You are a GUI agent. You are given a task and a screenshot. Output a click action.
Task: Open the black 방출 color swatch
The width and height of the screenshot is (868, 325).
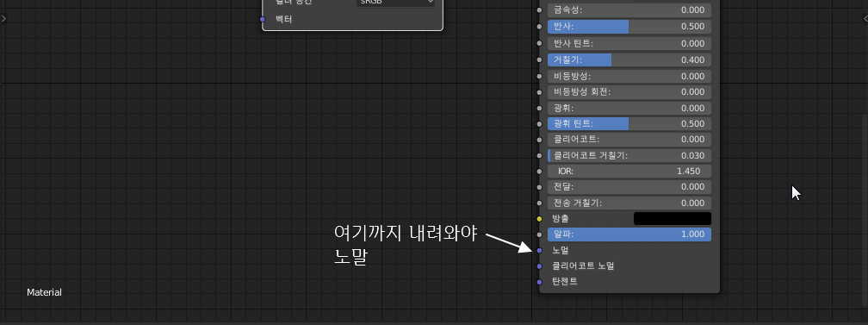pos(672,218)
